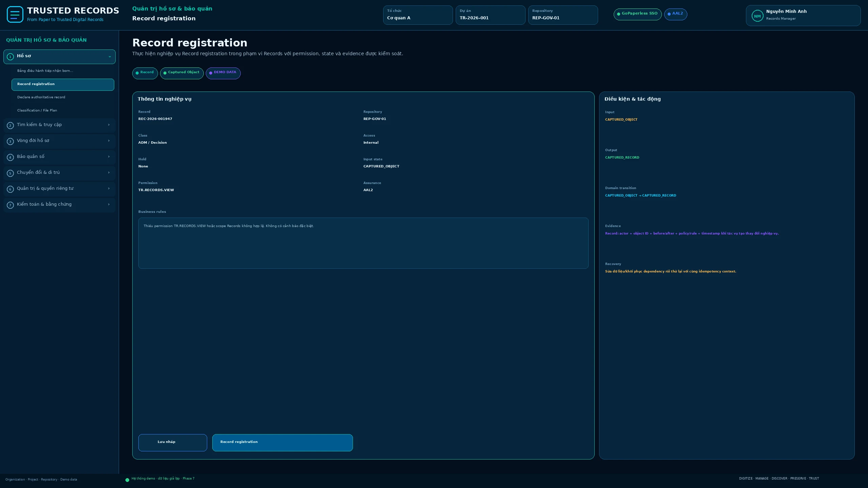Open Nguyễn Minh Anh user profile card
This screenshot has height=488, width=868.
pyautogui.click(x=803, y=16)
